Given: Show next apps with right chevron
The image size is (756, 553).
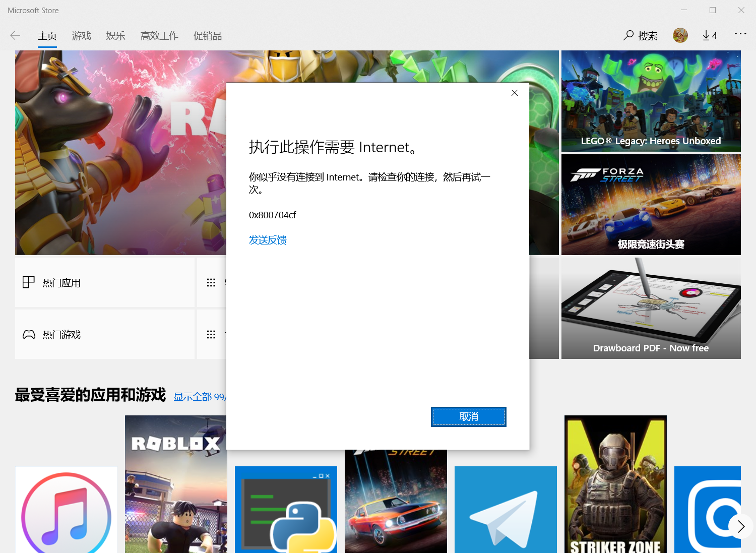Looking at the screenshot, I should pos(741,526).
